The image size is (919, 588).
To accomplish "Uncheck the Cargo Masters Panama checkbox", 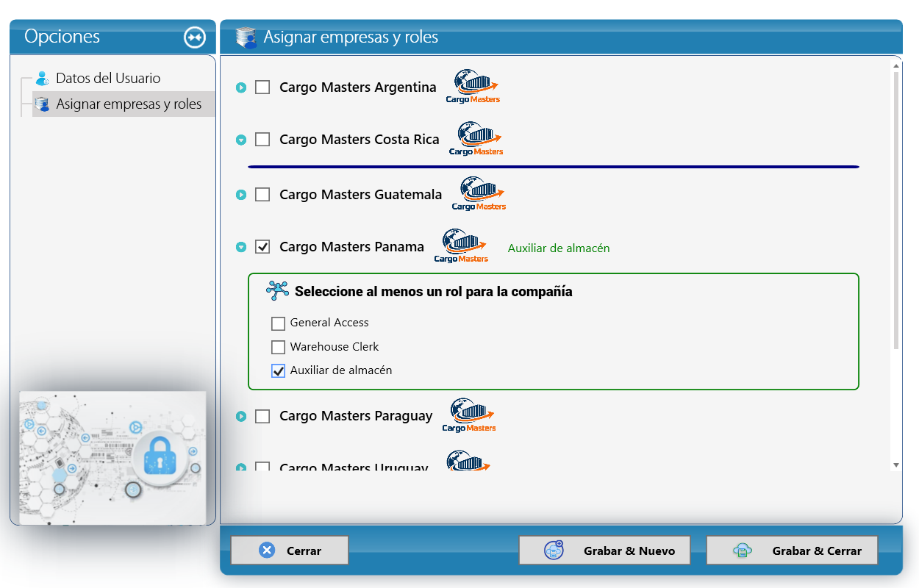I will click(x=262, y=247).
